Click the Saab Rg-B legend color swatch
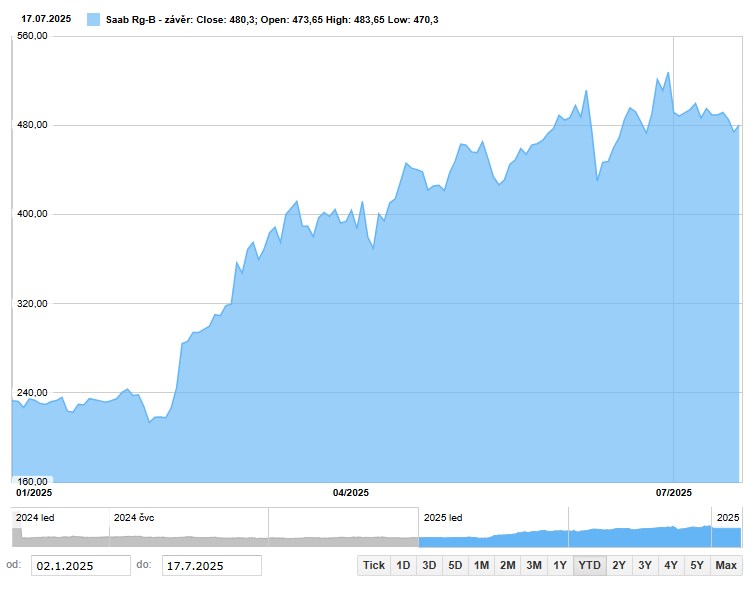 tap(94, 19)
